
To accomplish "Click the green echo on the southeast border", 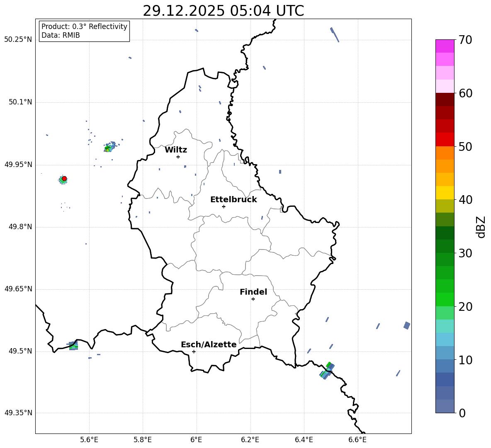I will (x=326, y=371).
